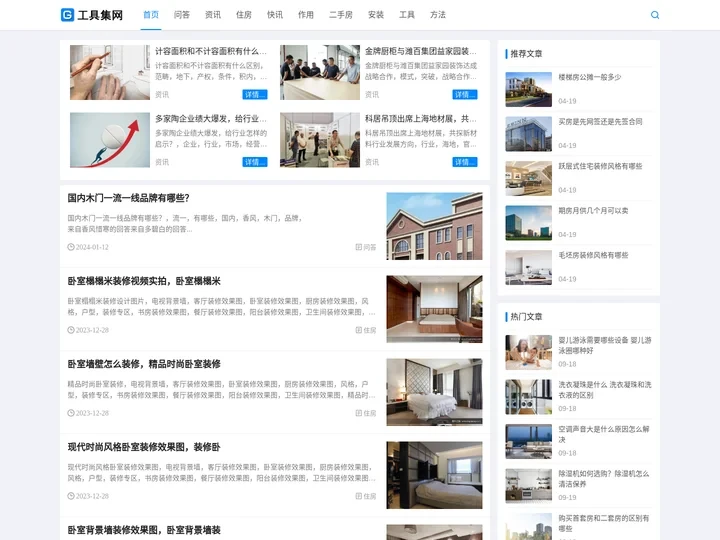The height and width of the screenshot is (540, 720).
Task: Select the 作用 menu item
Action: coord(306,15)
